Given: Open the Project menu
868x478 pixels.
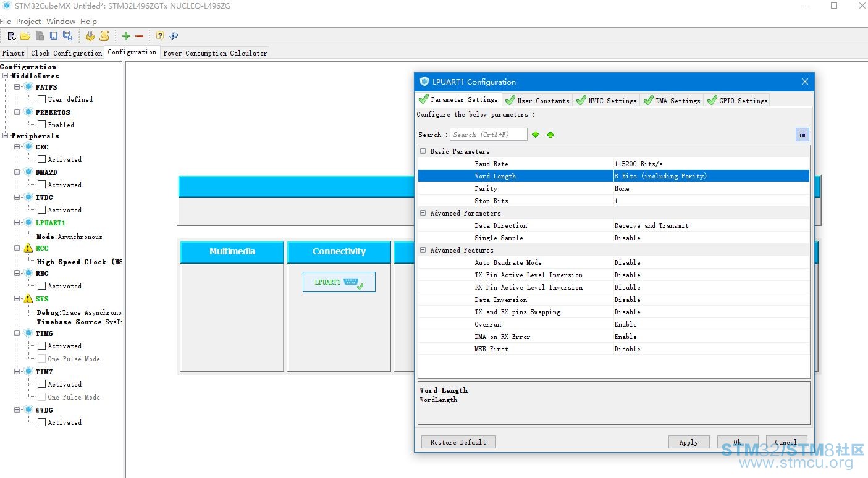Looking at the screenshot, I should (28, 22).
